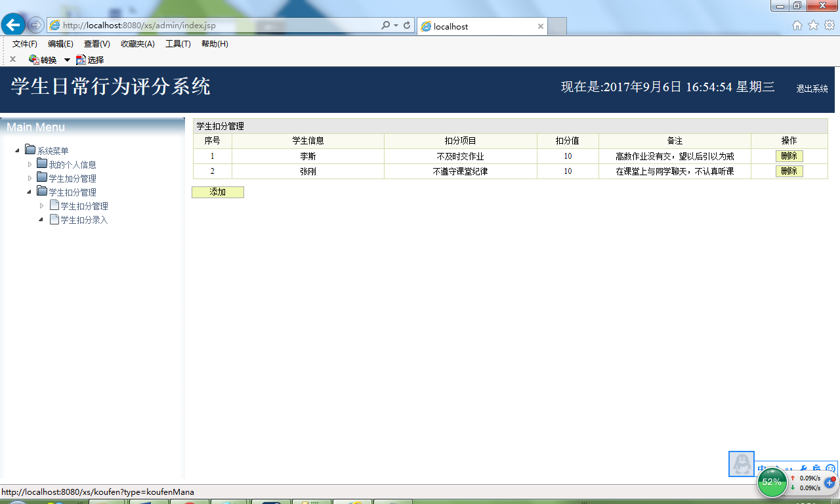
Task: Open 我的个人信息 tree link
Action: 72,165
